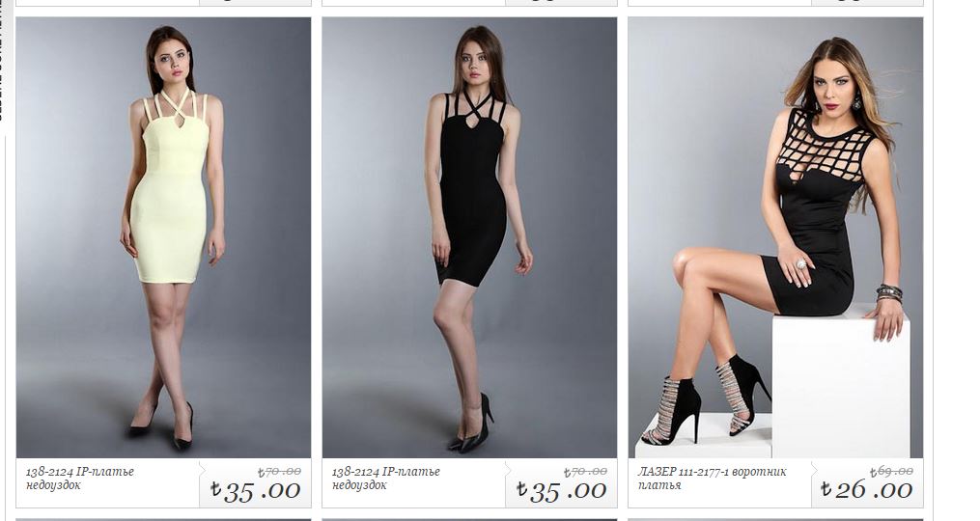The width and height of the screenshot is (980, 521).
Task: Click crossed-out 70.00 under black strappy dress
Action: point(586,472)
